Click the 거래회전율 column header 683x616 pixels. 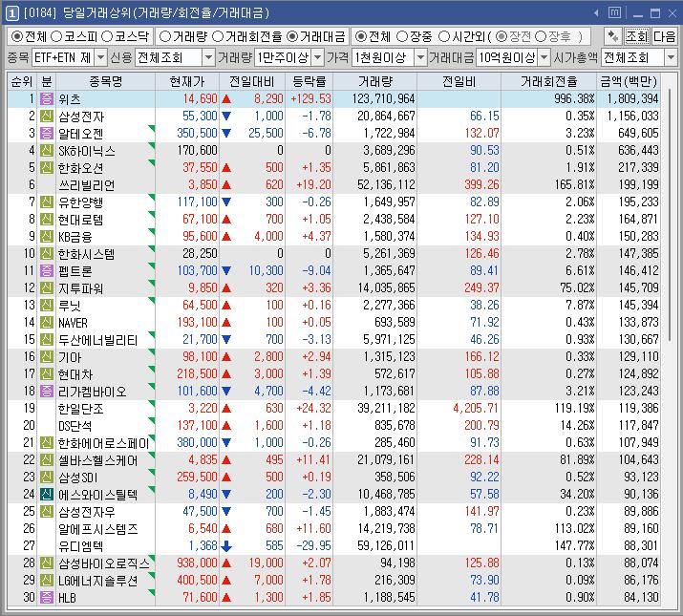pos(548,81)
